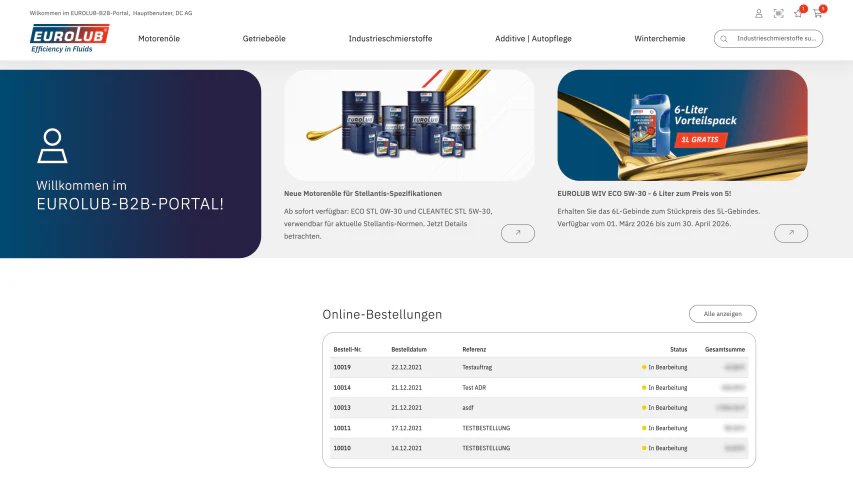Viewport: 853px width, 480px height.
Task: Click the search magnifier icon
Action: pos(724,39)
